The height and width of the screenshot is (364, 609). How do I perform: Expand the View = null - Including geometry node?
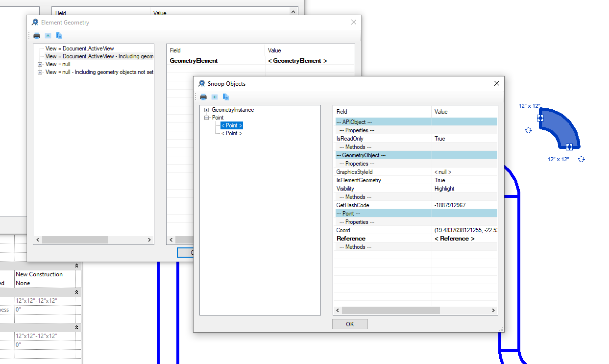point(40,72)
